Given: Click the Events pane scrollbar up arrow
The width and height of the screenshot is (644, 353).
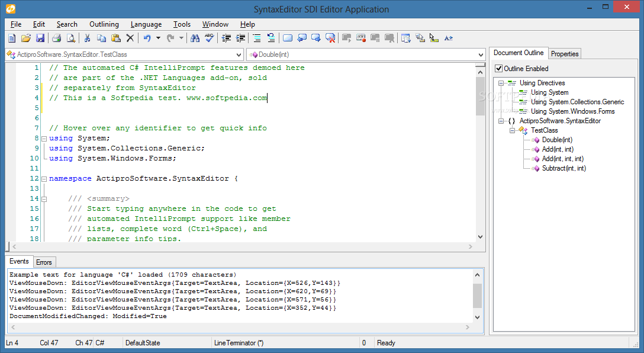Looking at the screenshot, I should point(477,275).
